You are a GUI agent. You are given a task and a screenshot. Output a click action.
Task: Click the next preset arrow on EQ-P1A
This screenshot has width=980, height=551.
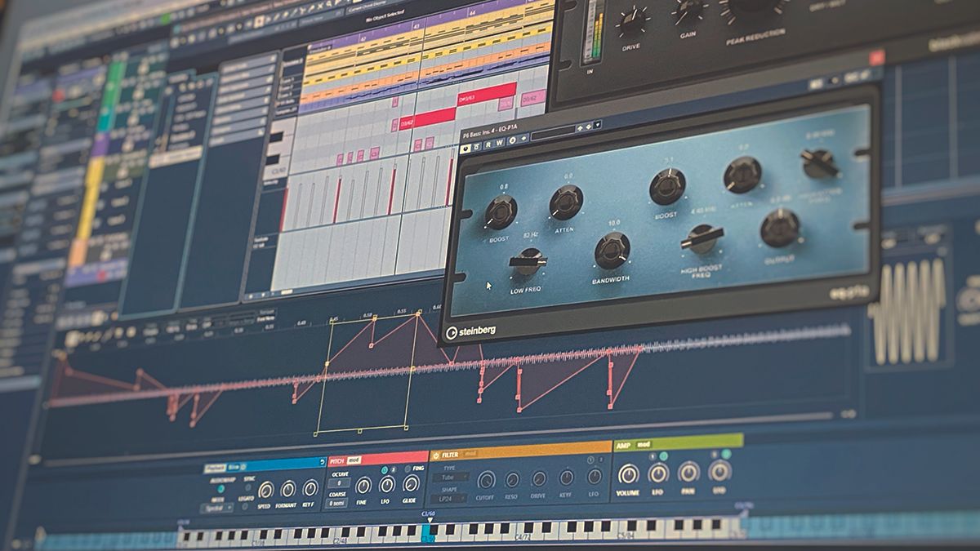pyautogui.click(x=589, y=128)
